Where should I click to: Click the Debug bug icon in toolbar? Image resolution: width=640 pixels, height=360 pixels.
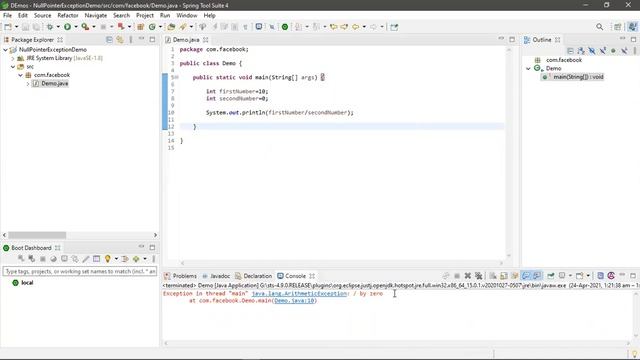click(x=50, y=27)
